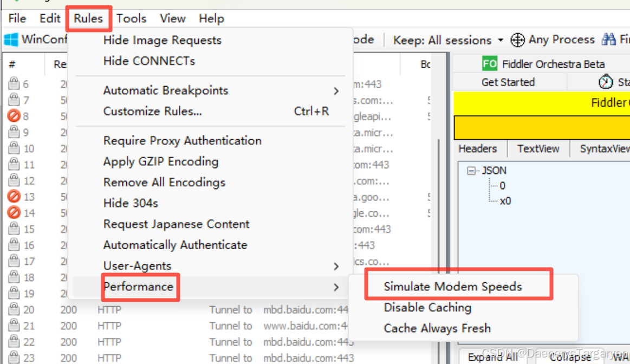Open the Help menu
Screen dimensions: 630x364
click(x=211, y=18)
